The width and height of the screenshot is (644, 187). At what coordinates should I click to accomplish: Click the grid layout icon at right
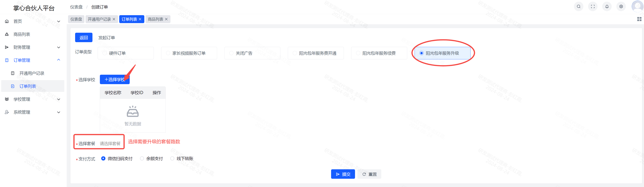(639, 19)
